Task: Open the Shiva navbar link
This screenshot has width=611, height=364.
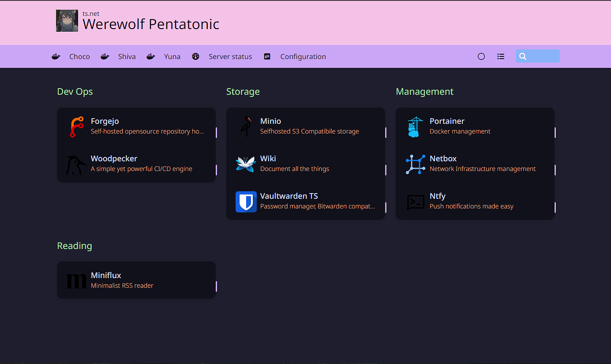Action: 127,56
